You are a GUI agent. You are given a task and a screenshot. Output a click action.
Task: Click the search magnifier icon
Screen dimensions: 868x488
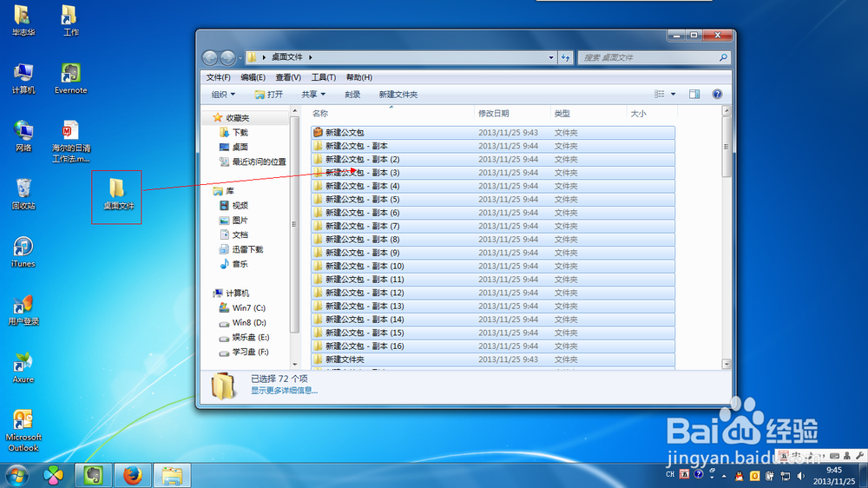[x=723, y=57]
